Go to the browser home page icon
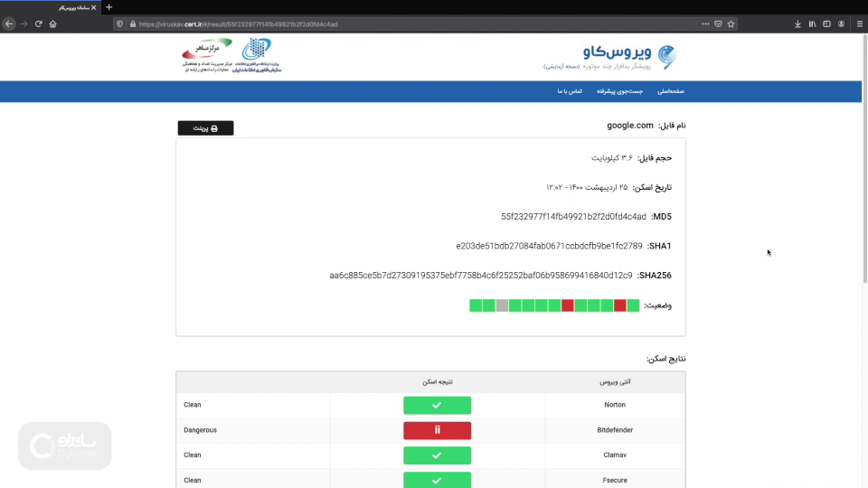 tap(53, 24)
